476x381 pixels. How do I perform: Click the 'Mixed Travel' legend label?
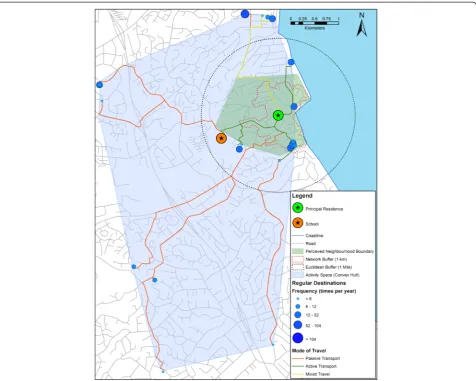pos(318,374)
